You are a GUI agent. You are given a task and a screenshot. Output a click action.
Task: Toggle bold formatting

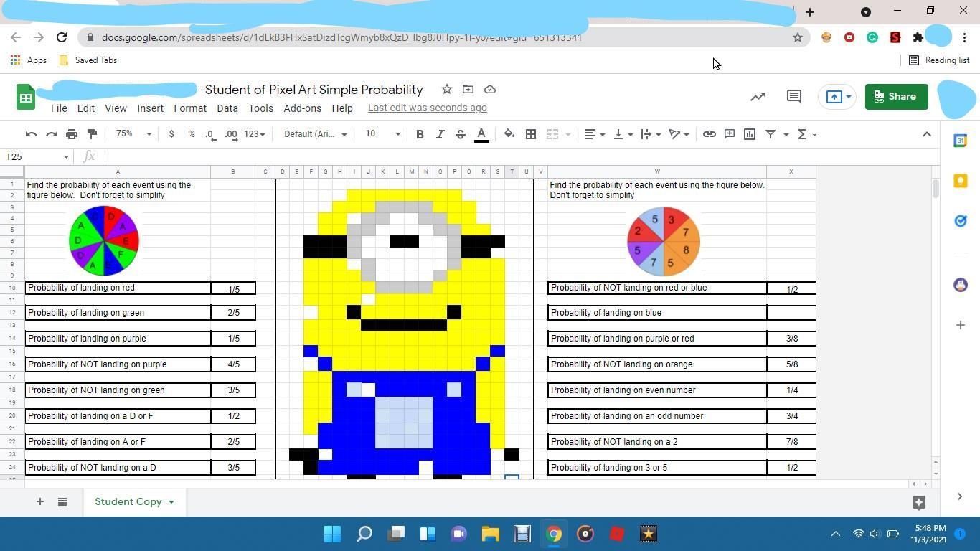pos(420,134)
